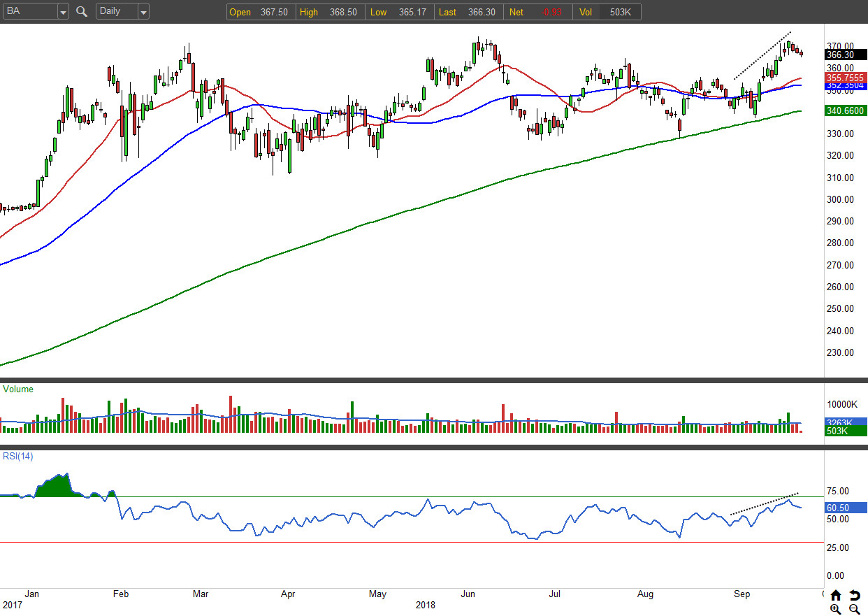Reset chart view with home icon
This screenshot has width=868, height=616.
(836, 596)
